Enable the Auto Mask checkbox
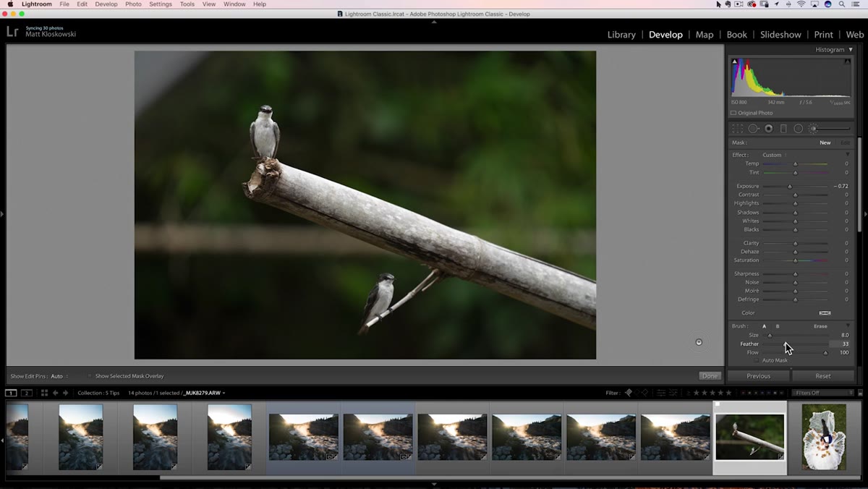The image size is (868, 489). coord(757,360)
